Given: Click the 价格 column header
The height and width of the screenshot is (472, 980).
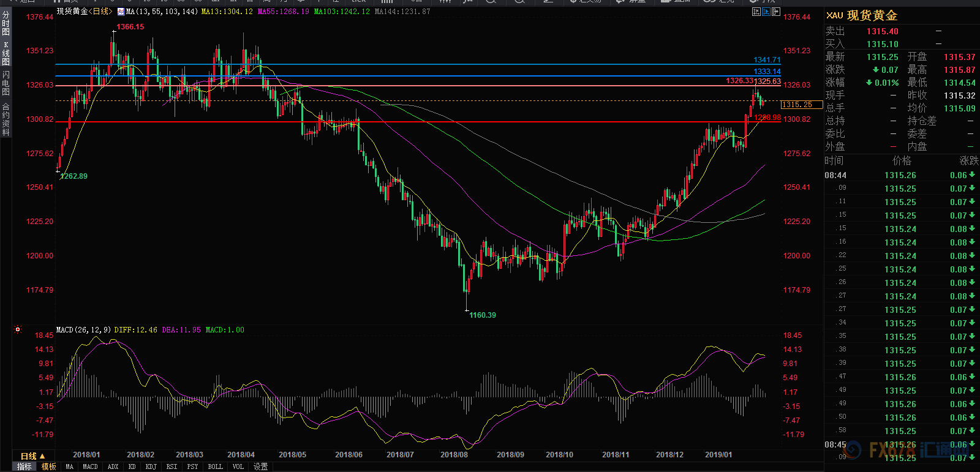Looking at the screenshot, I should [x=902, y=161].
